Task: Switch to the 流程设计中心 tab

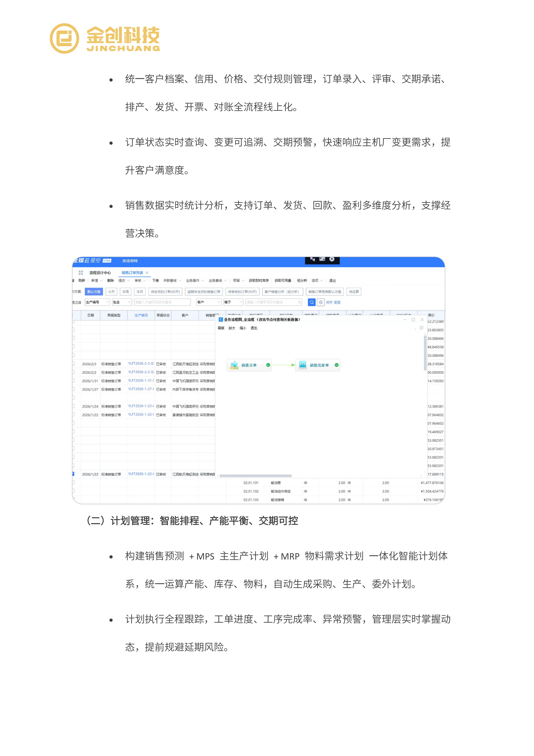Action: point(100,273)
